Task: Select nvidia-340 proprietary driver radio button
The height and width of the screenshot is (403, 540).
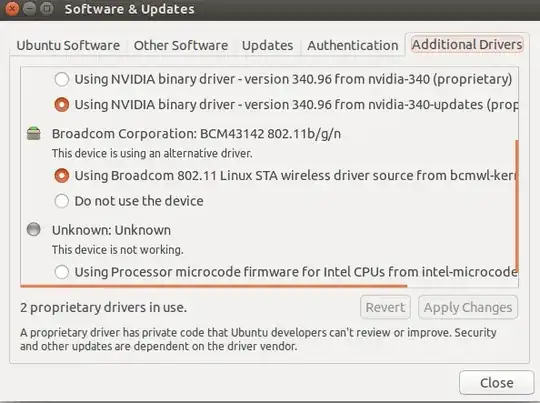Action: (x=62, y=79)
